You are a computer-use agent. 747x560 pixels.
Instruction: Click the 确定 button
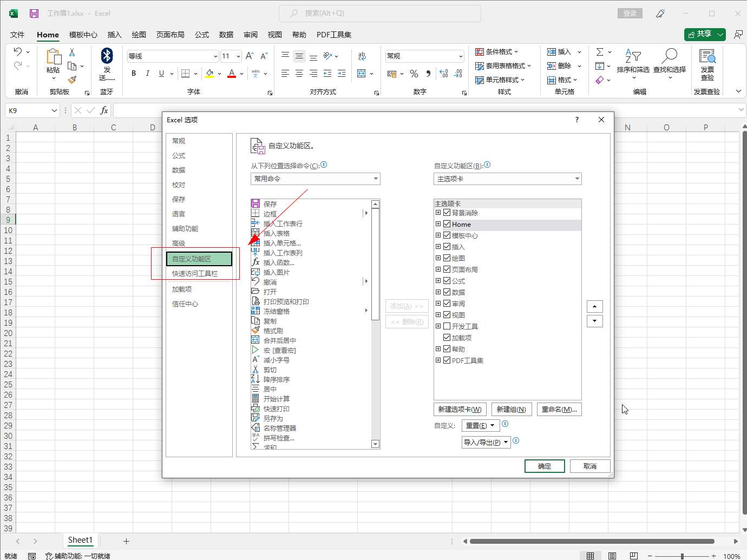(545, 466)
